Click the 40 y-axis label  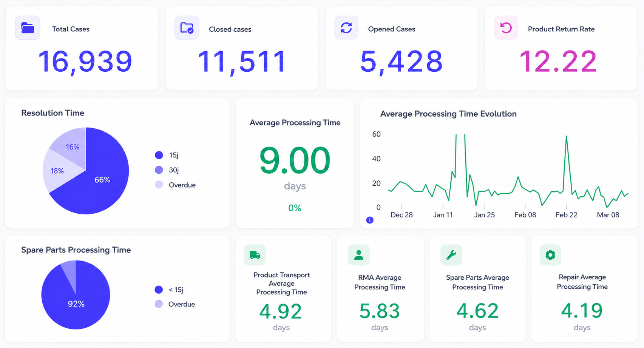[x=376, y=159]
